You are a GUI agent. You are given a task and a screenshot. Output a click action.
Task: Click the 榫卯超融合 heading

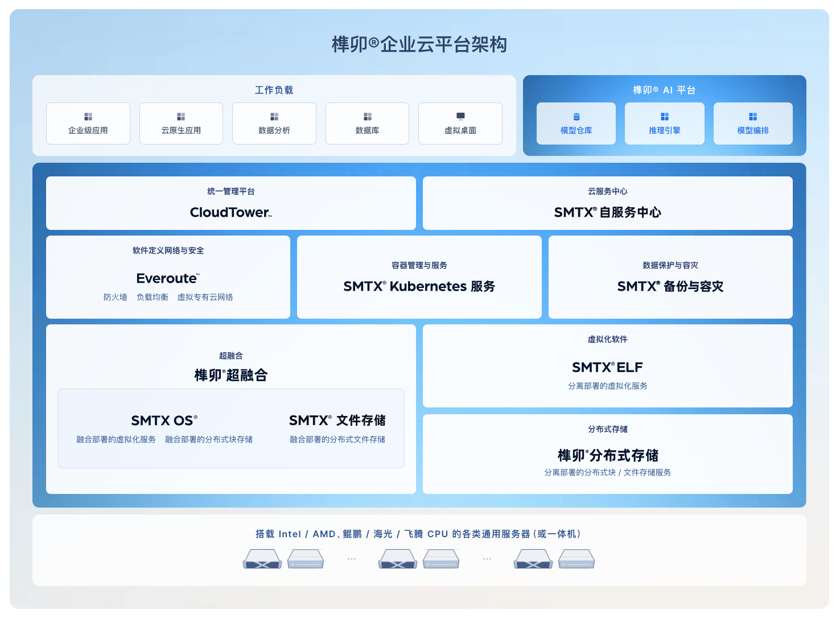click(x=230, y=375)
